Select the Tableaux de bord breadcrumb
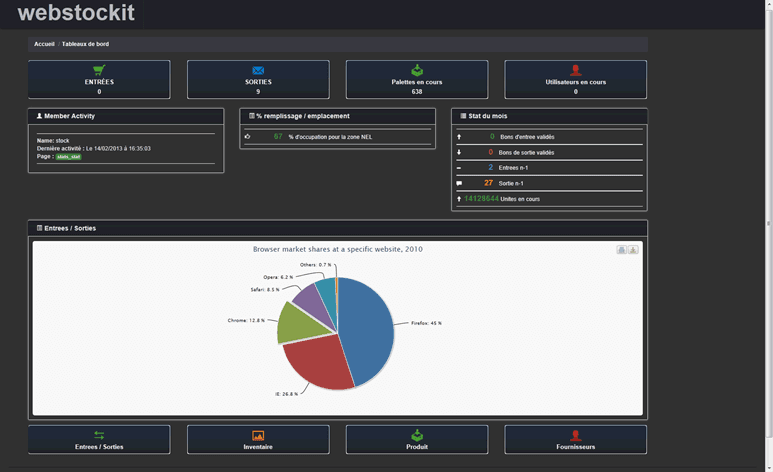Image resolution: width=773 pixels, height=472 pixels. click(x=85, y=44)
